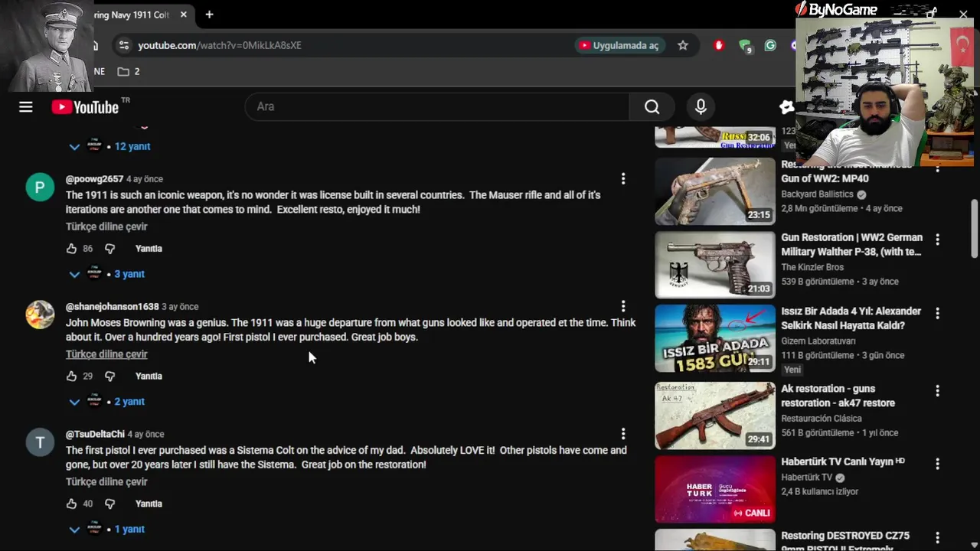Reply to @TsuDeltaChi with Yanıtla
This screenshot has width=980, height=551.
(x=149, y=504)
